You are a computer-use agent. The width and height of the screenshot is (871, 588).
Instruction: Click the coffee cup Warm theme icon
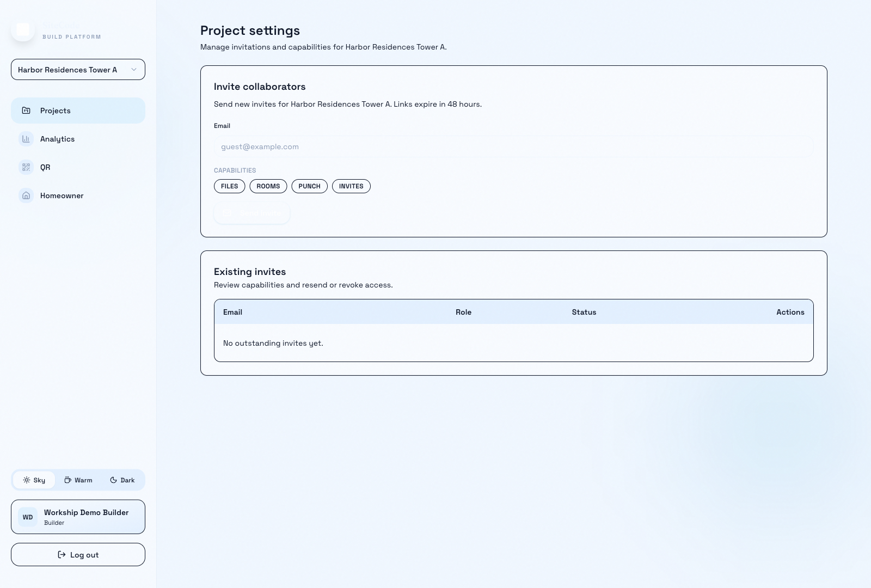[68, 480]
